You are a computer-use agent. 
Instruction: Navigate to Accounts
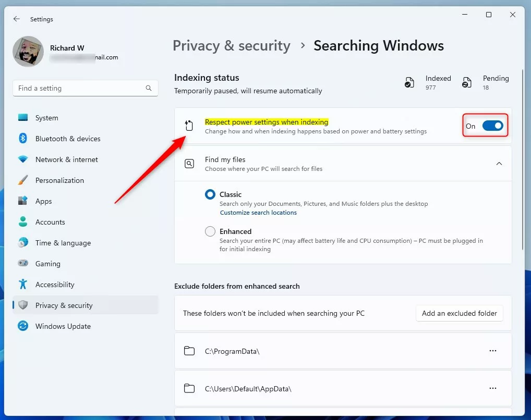pos(86,222)
